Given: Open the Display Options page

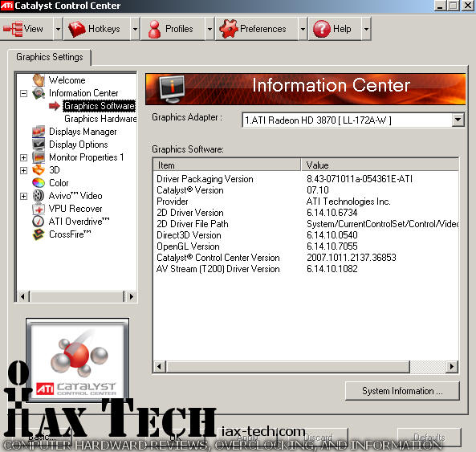Looking at the screenshot, I should 79,145.
